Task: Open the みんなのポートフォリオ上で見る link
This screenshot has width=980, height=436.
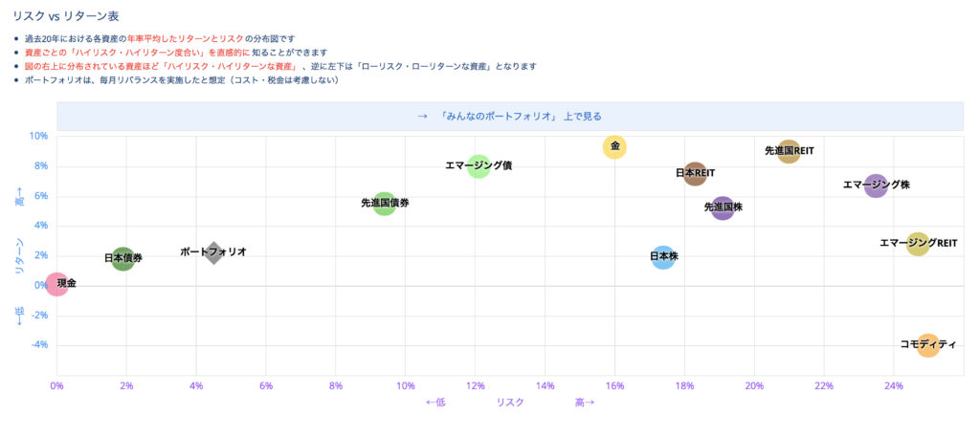Action: pyautogui.click(x=510, y=116)
